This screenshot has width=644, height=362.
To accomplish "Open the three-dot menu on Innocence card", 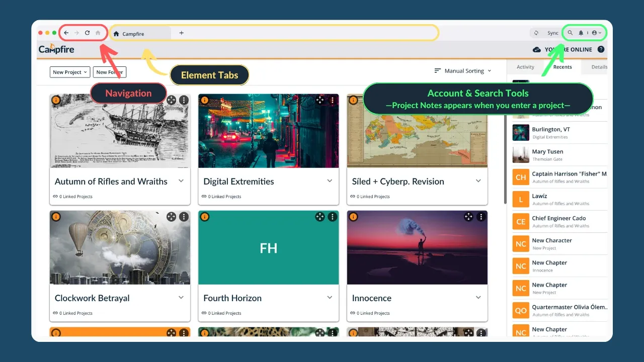I will (481, 217).
